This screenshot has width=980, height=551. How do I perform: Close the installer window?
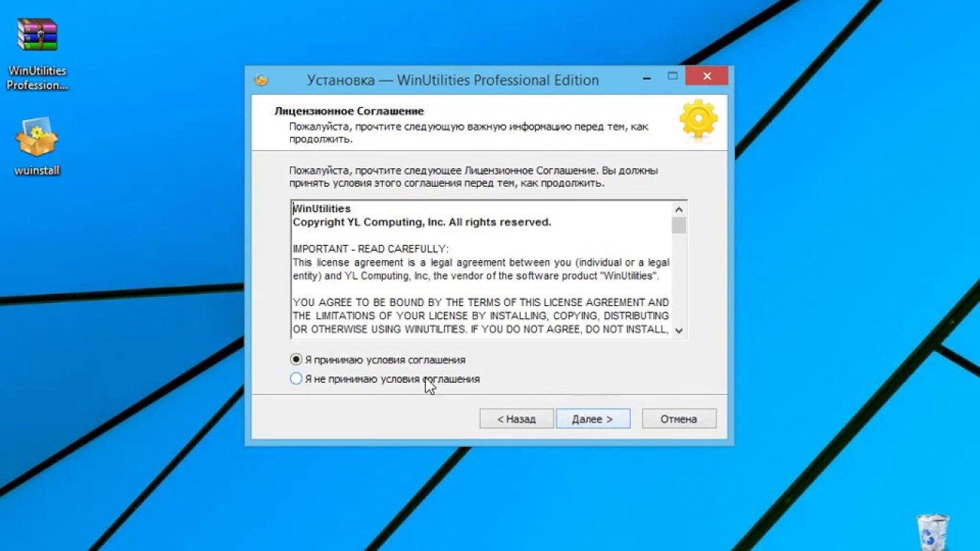pyautogui.click(x=707, y=76)
